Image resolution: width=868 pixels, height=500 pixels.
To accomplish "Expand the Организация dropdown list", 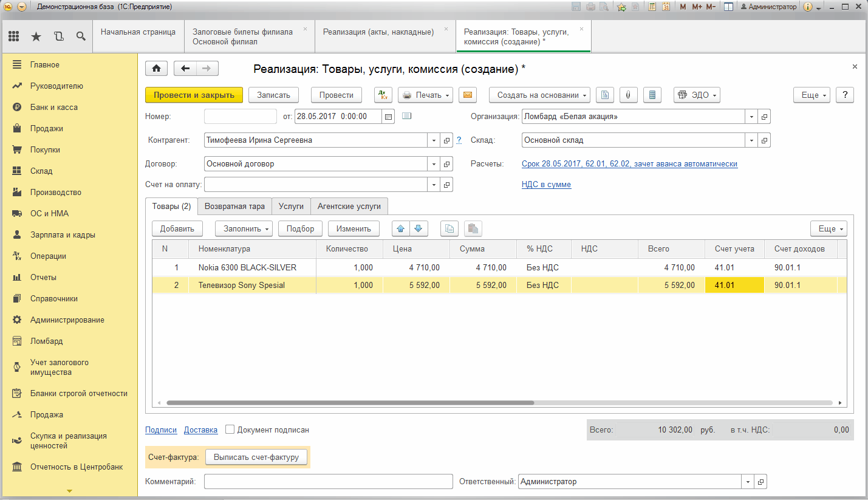I will coord(751,117).
